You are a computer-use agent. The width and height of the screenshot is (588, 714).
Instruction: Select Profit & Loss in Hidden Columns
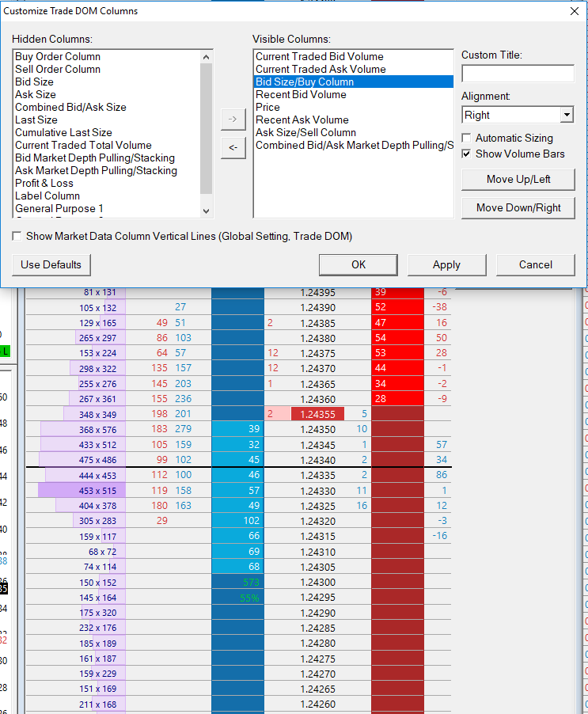click(x=44, y=184)
